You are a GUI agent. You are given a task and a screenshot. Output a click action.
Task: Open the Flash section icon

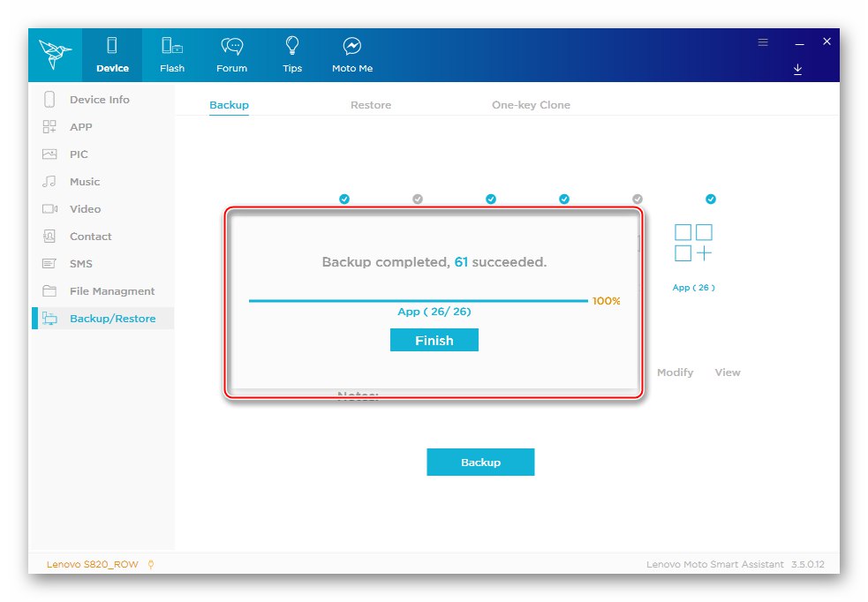171,45
